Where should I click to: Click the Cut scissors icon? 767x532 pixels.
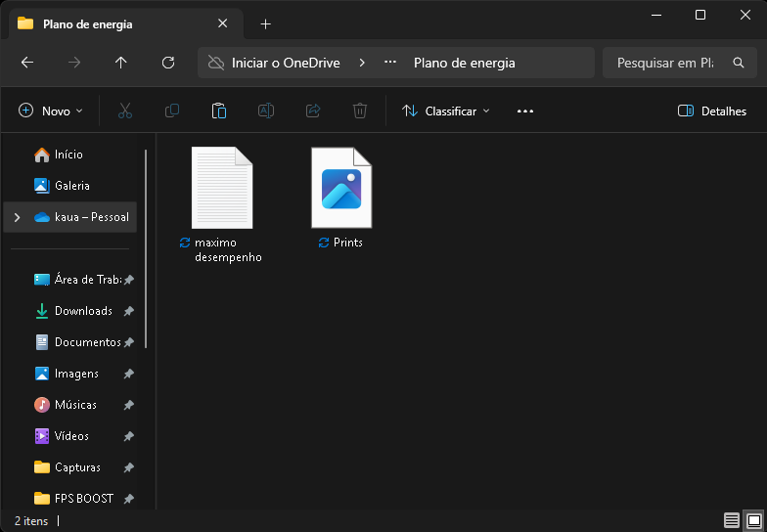point(125,111)
